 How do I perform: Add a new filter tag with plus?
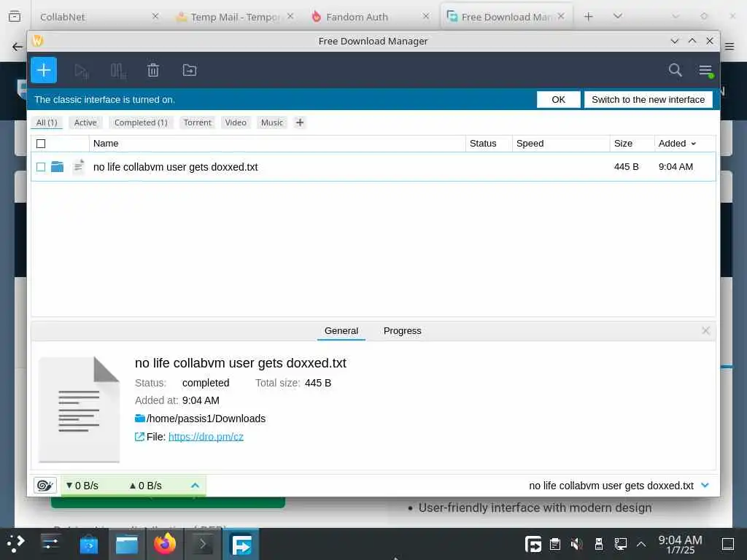click(300, 122)
